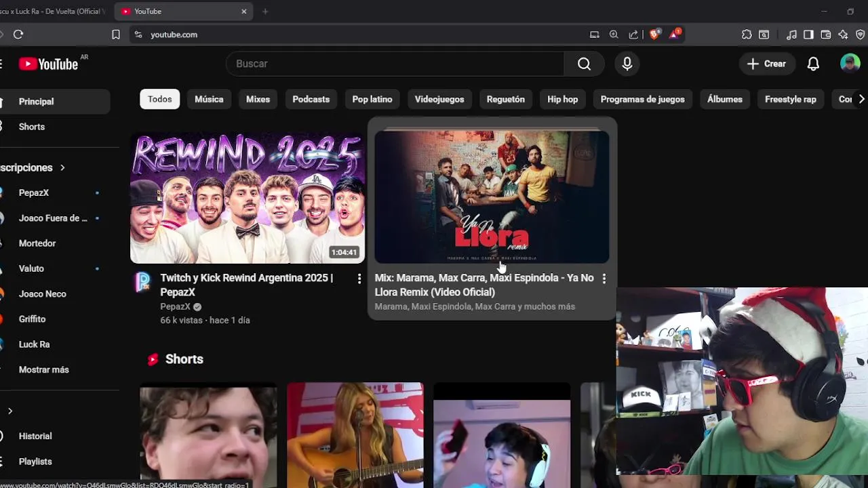Image resolution: width=868 pixels, height=488 pixels.
Task: Open Brave Shields lion icon
Action: 654,34
